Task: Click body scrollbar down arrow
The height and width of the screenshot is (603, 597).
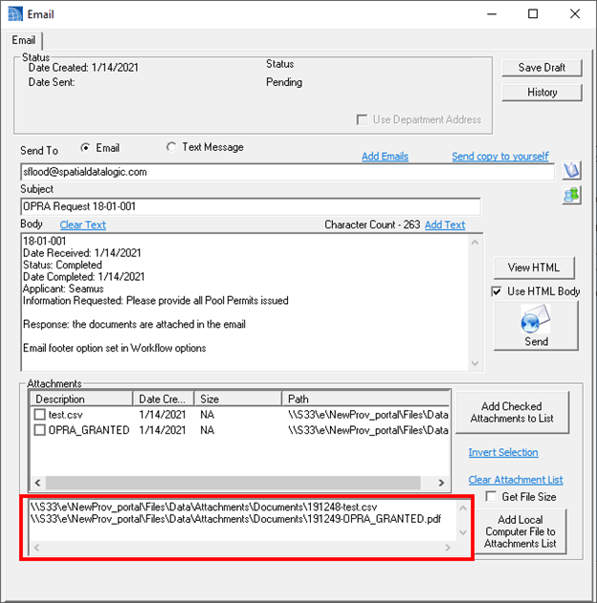Action: (x=475, y=363)
